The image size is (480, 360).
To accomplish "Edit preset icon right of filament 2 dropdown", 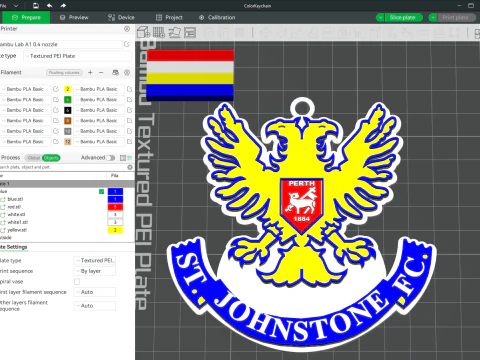I will (130, 89).
